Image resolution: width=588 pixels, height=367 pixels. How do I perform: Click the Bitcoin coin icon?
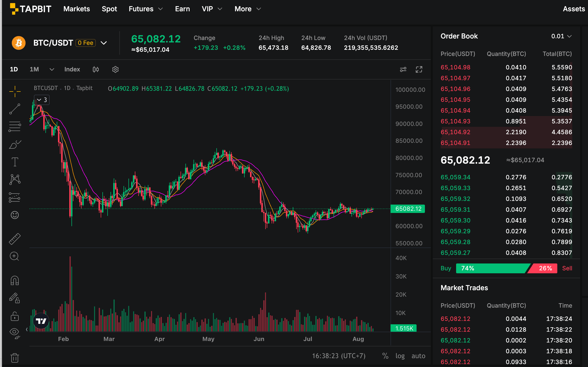pos(19,43)
